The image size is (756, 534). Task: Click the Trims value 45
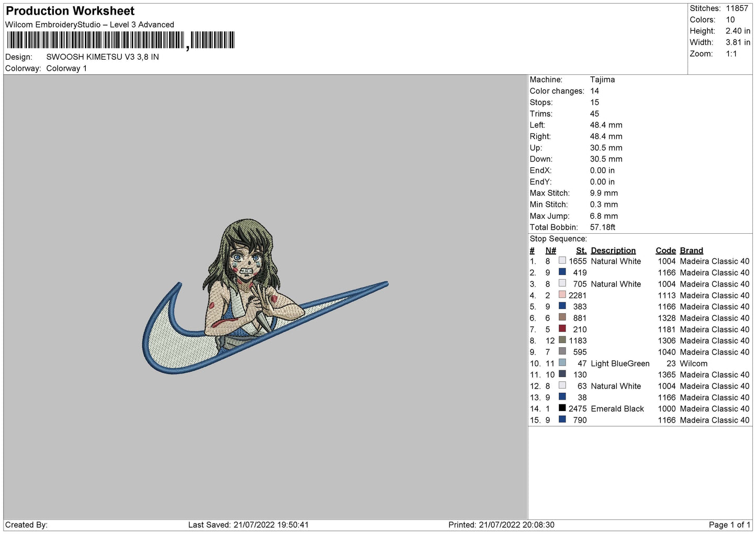[595, 113]
